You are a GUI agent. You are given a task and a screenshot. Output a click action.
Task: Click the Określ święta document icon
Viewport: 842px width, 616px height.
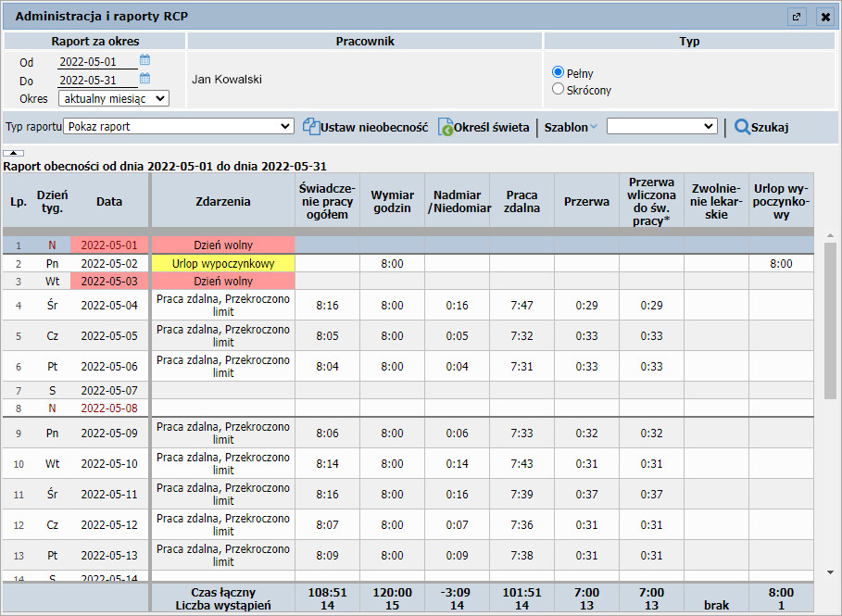[x=446, y=127]
